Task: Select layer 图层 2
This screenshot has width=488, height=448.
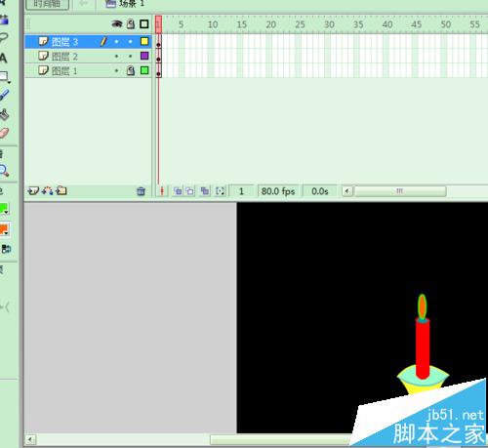Action: pyautogui.click(x=88, y=56)
